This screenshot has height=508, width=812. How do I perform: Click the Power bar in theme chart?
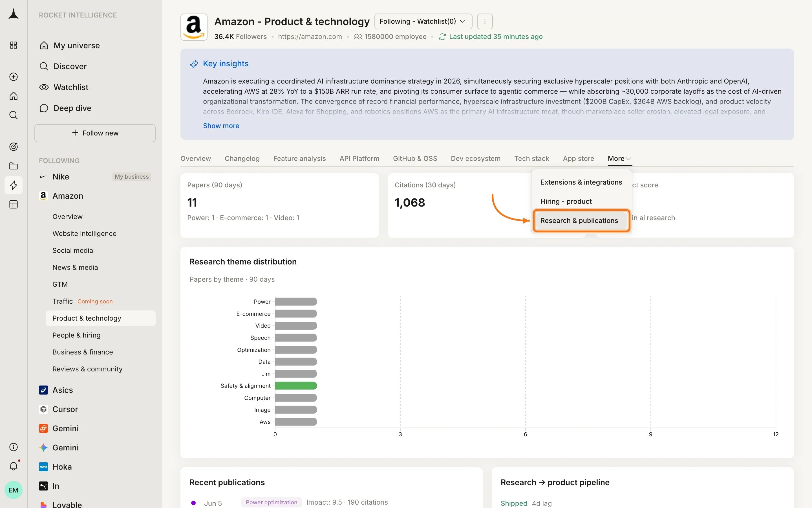pyautogui.click(x=296, y=302)
